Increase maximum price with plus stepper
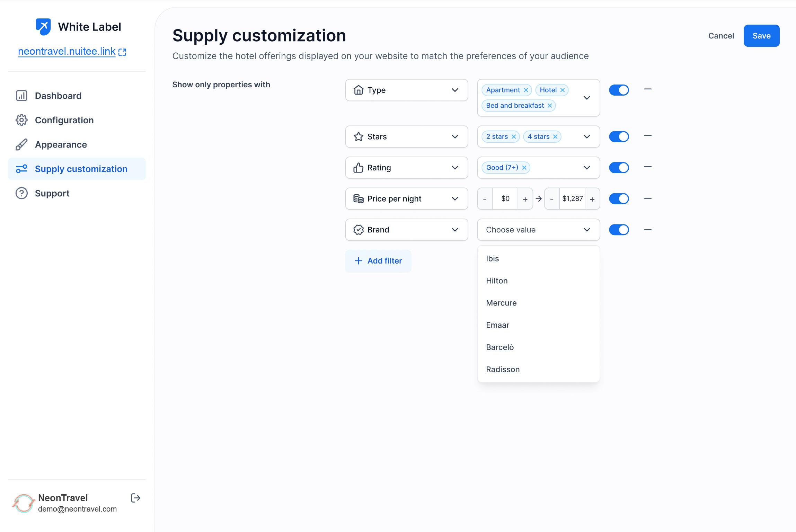 592,199
